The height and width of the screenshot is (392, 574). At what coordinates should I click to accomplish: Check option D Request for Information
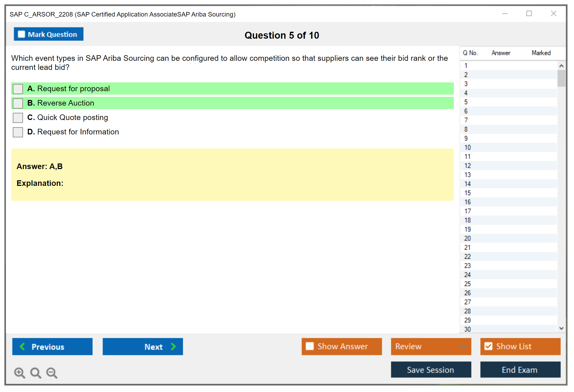(18, 132)
